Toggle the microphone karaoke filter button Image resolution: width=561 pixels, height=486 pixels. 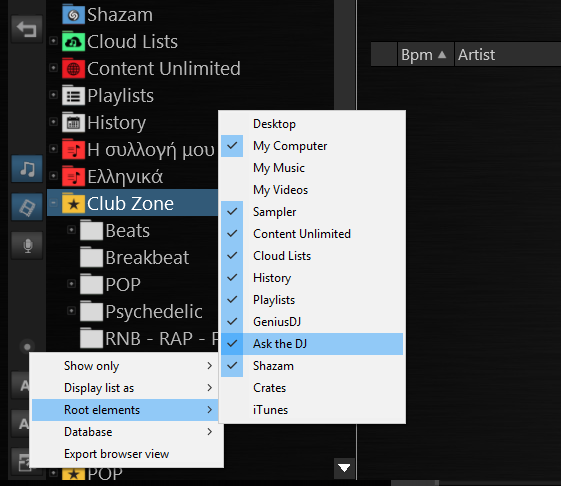click(x=27, y=245)
